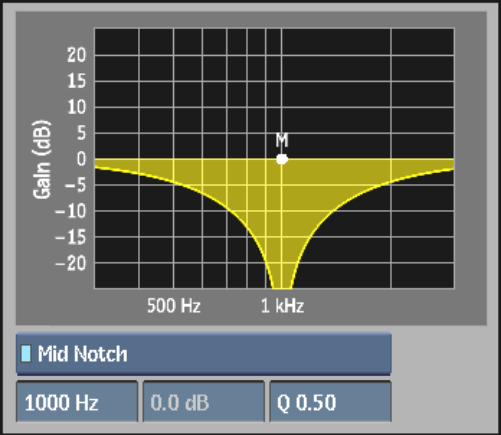501x435 pixels.
Task: Click the -20 dB gain scale label
Action: pyautogui.click(x=70, y=263)
